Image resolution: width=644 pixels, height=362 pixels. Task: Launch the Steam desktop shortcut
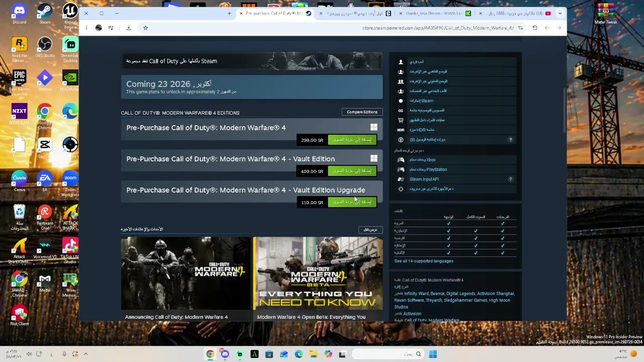pyautogui.click(x=45, y=14)
